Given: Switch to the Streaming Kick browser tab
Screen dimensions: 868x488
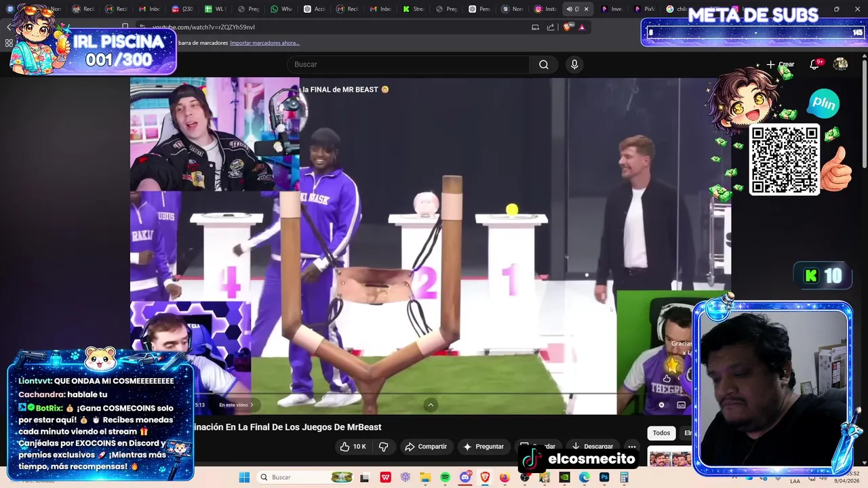Looking at the screenshot, I should pos(414,9).
